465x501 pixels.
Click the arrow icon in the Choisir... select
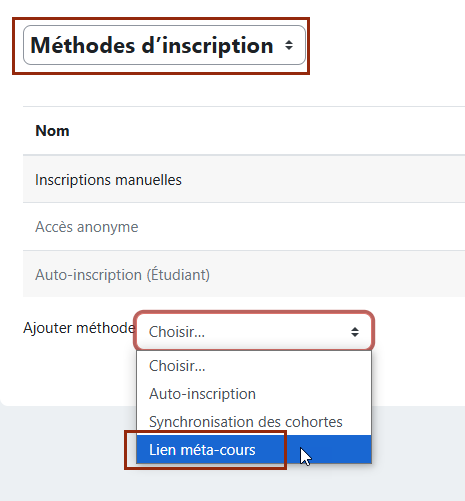[x=355, y=332]
